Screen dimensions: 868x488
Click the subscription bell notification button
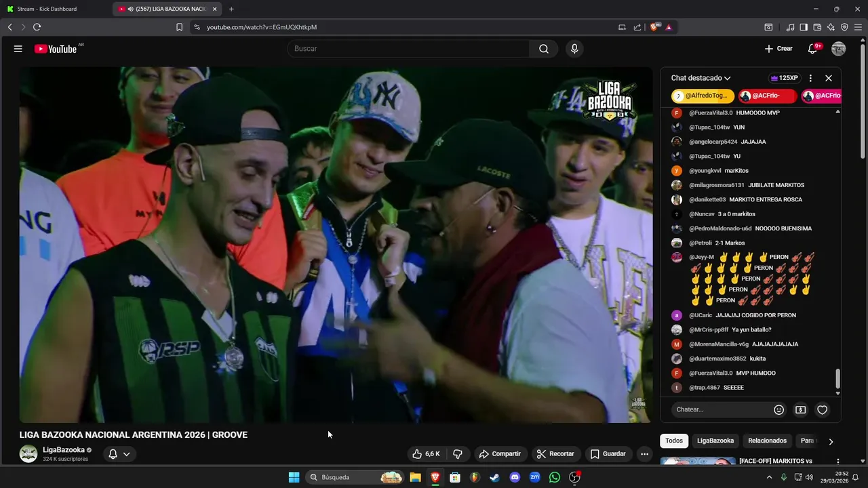[119, 454]
